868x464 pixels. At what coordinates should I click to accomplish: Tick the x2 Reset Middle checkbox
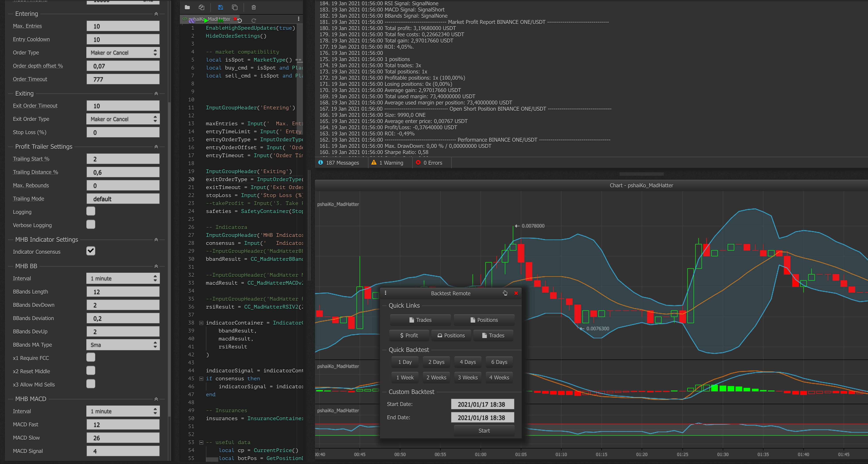point(91,371)
